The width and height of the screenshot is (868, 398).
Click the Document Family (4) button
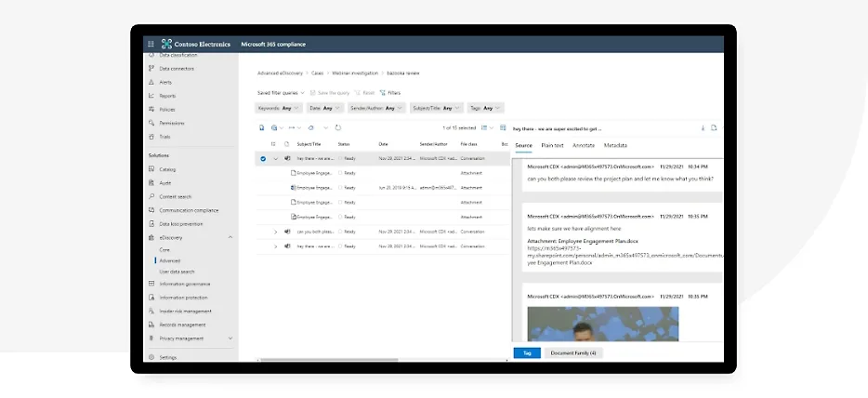pos(573,353)
